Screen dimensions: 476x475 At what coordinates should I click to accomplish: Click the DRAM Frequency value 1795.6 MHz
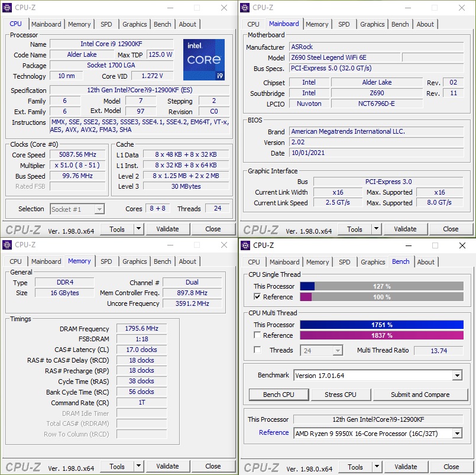[x=141, y=328]
